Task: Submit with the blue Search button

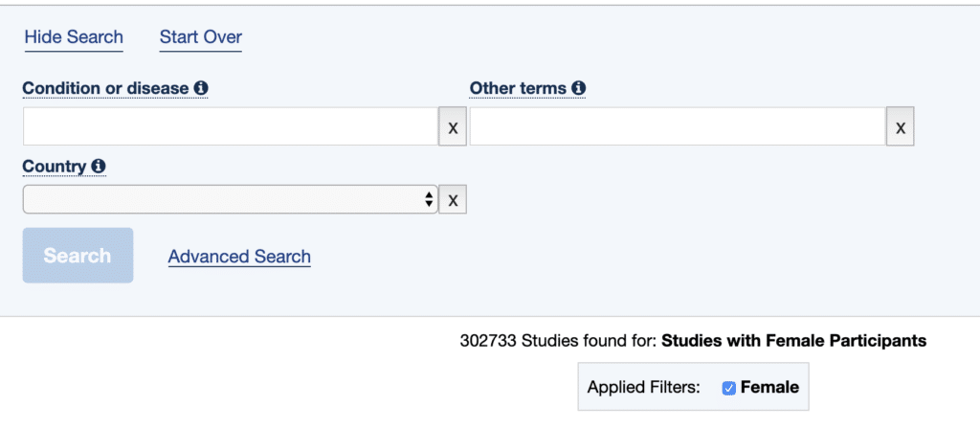Action: tap(78, 255)
